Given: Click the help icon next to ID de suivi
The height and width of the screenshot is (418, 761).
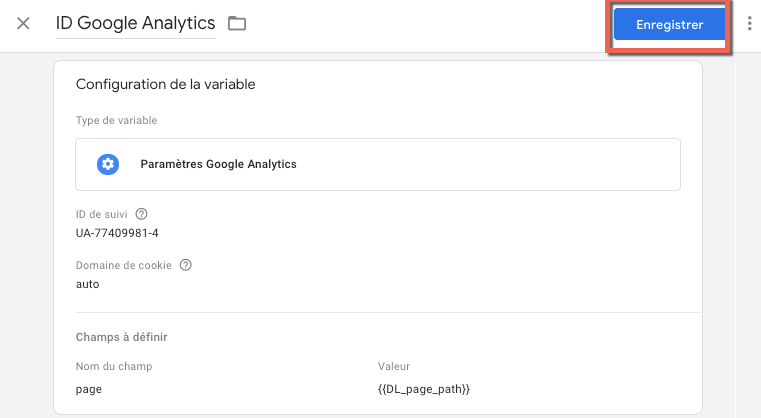Looking at the screenshot, I should (141, 214).
